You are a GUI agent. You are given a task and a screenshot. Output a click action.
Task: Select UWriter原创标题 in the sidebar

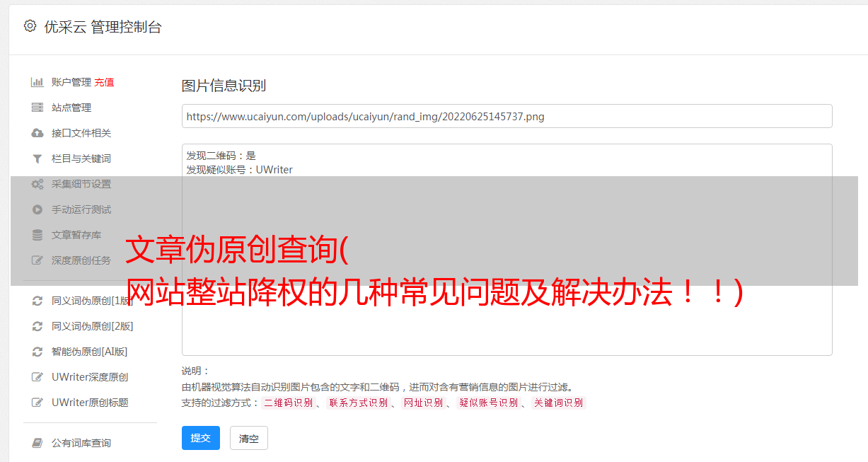tap(90, 403)
